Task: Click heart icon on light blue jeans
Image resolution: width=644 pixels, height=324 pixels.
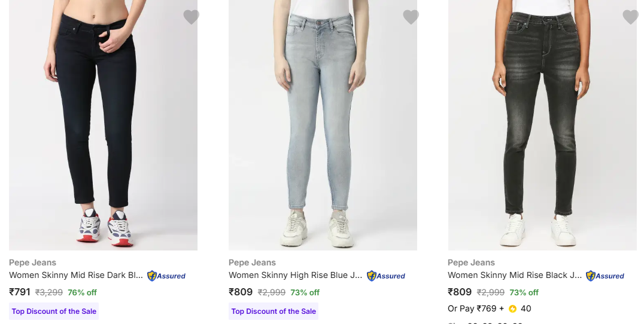Action: (411, 17)
